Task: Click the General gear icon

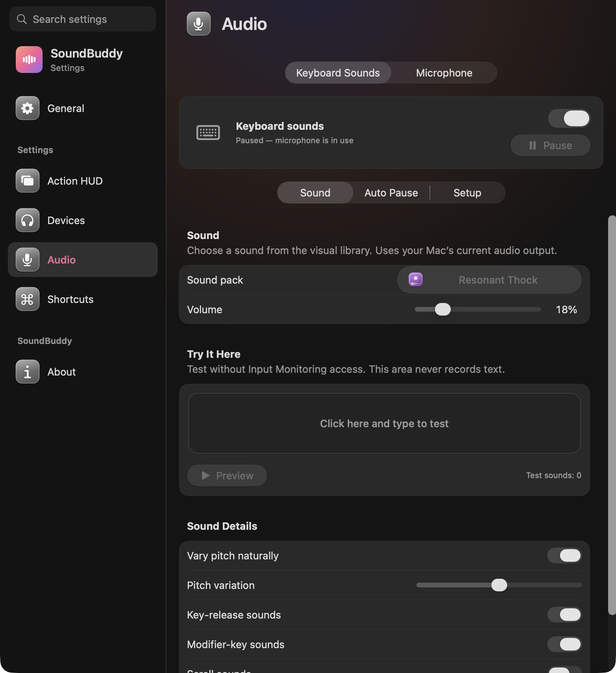Action: pyautogui.click(x=28, y=108)
